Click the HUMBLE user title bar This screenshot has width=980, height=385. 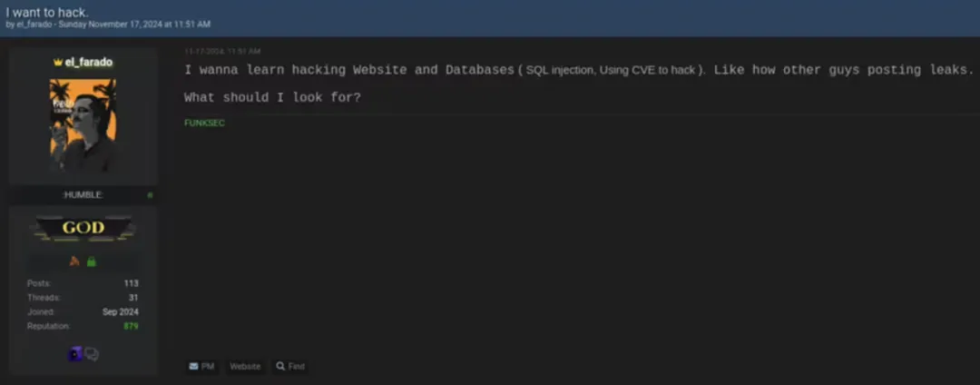[x=83, y=195]
